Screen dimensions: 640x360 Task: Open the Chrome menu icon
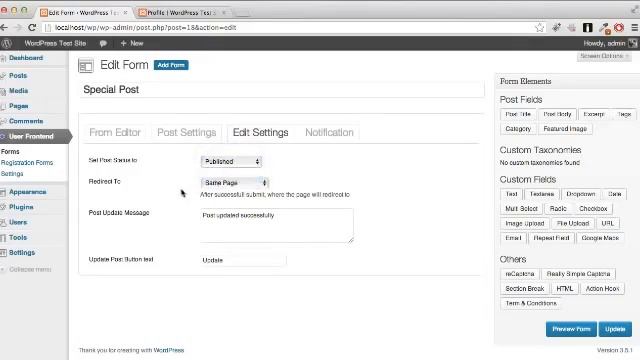[635, 28]
